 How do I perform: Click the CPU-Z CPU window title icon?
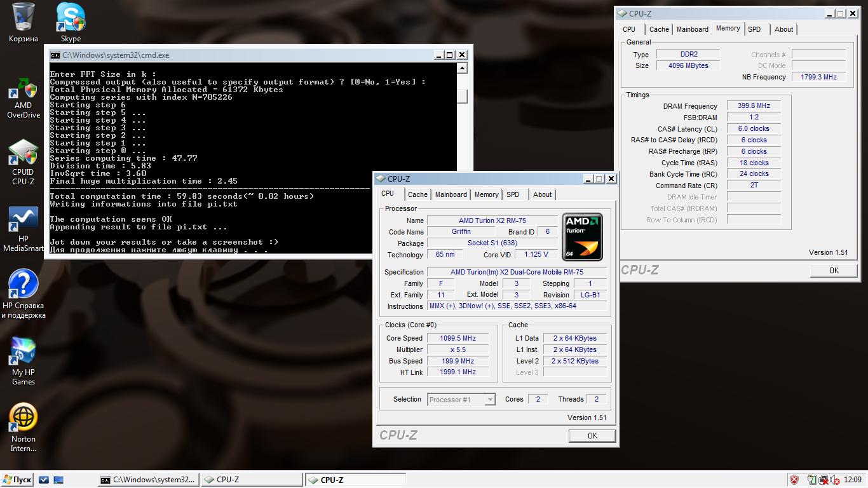point(381,179)
